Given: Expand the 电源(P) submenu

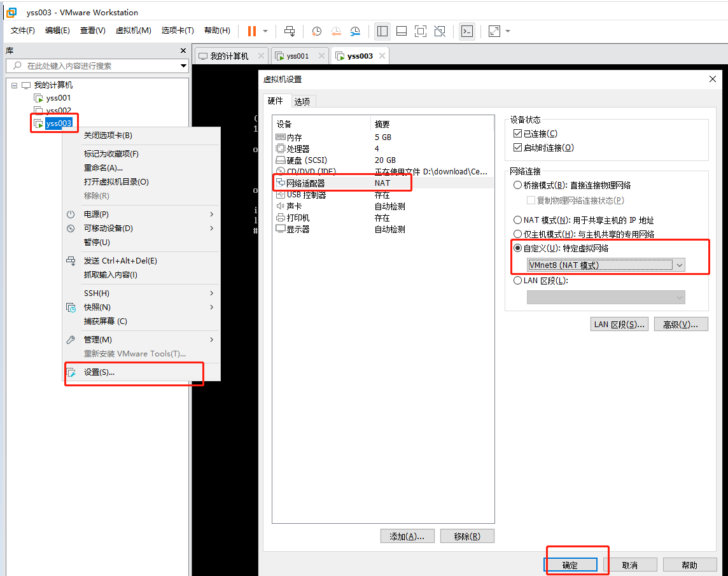Looking at the screenshot, I should [x=141, y=214].
